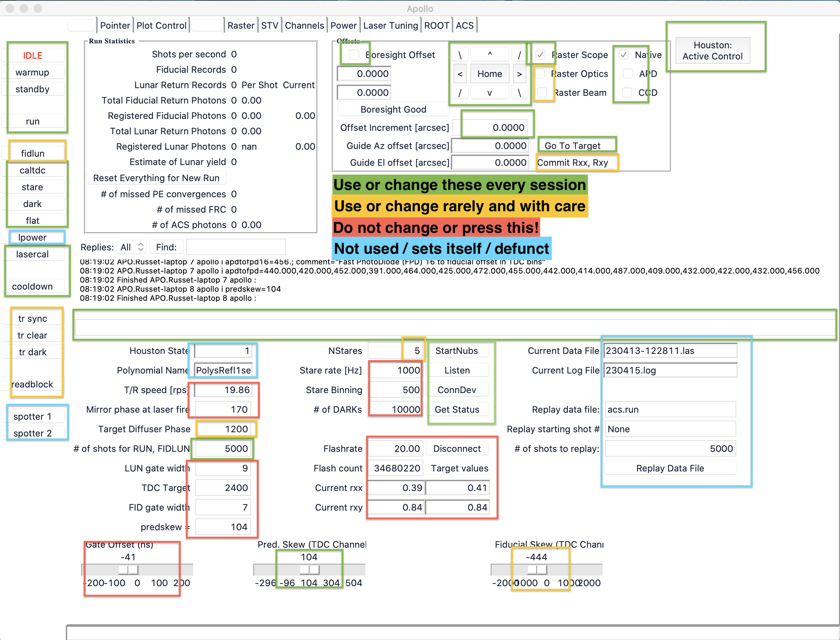Viewport: 840px width, 640px height.
Task: Click the lasercal button
Action: pyautogui.click(x=33, y=254)
